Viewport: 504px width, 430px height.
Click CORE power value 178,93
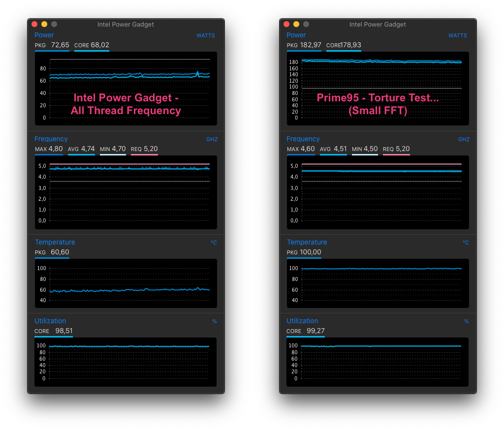(351, 45)
